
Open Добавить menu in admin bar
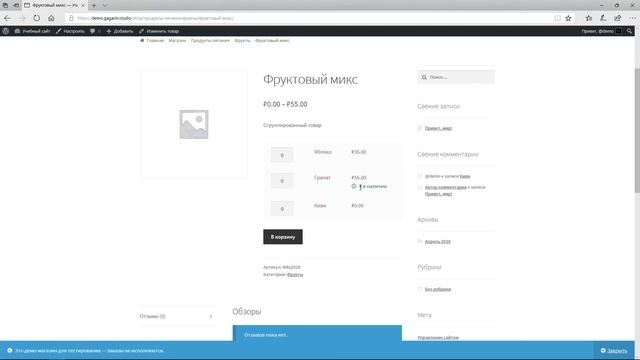(120, 31)
